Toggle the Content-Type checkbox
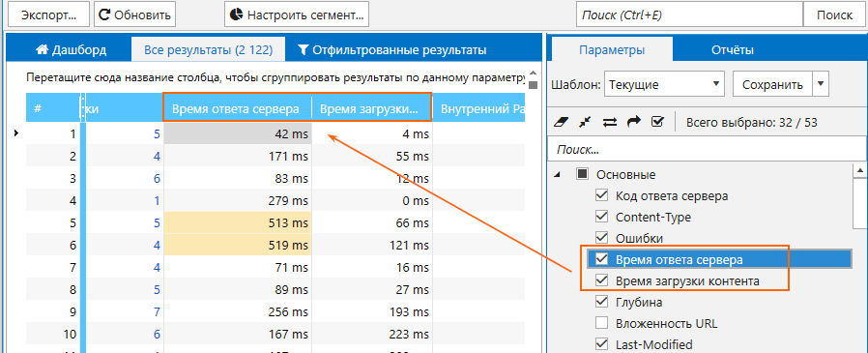 601,217
